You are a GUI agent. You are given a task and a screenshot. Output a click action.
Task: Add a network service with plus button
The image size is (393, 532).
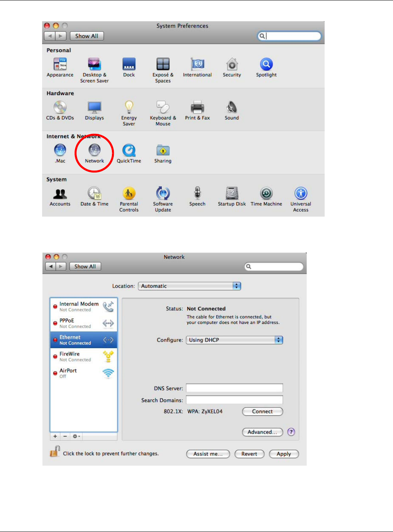tap(55, 436)
